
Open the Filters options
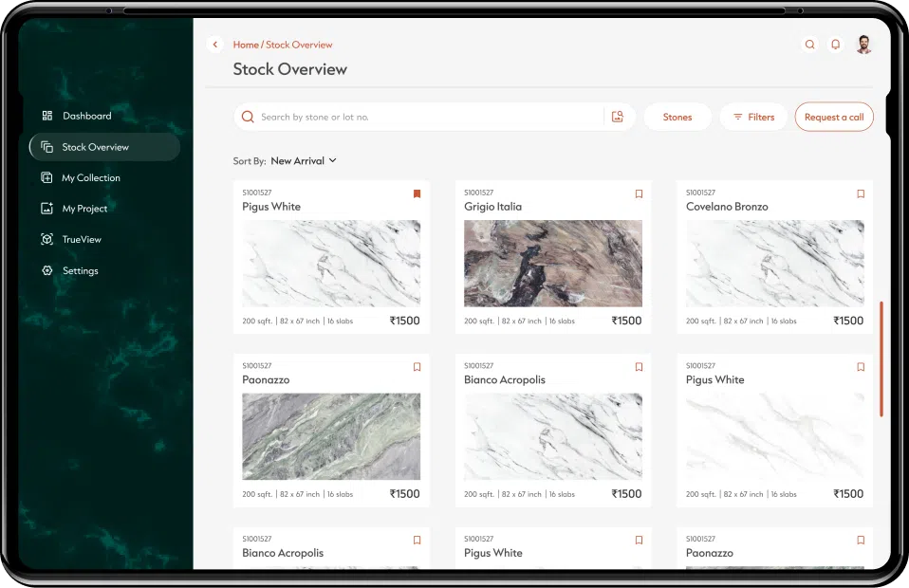pyautogui.click(x=753, y=118)
